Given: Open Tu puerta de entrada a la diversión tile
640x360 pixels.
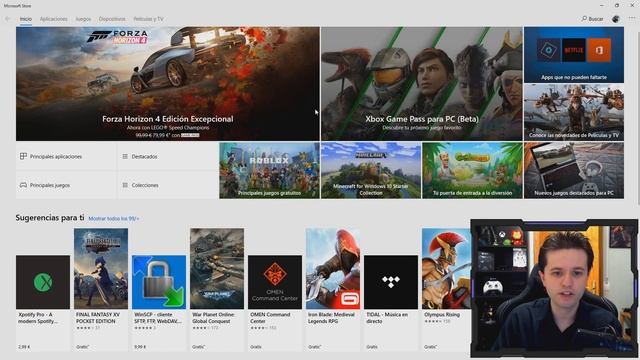Looking at the screenshot, I should (472, 171).
